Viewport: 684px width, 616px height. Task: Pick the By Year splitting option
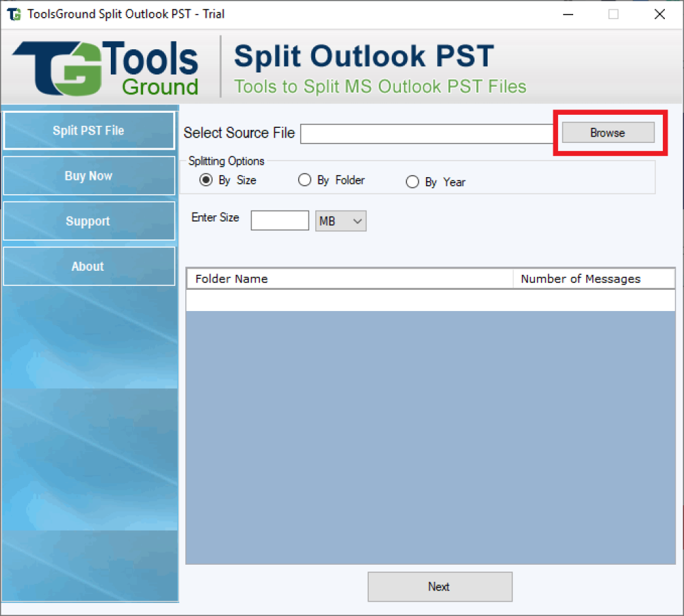point(412,182)
